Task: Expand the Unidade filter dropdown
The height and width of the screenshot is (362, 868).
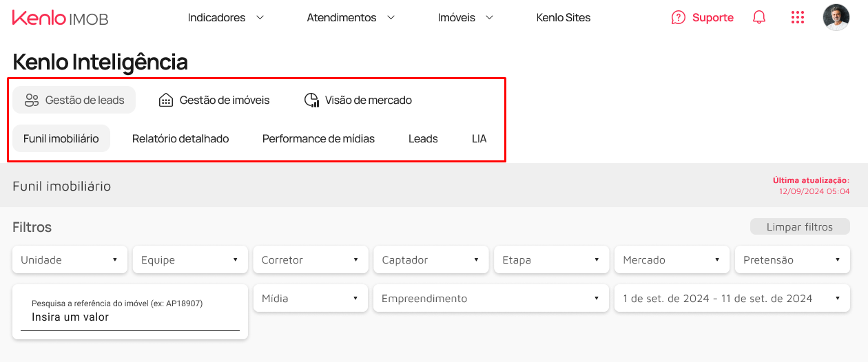Action: click(x=70, y=260)
